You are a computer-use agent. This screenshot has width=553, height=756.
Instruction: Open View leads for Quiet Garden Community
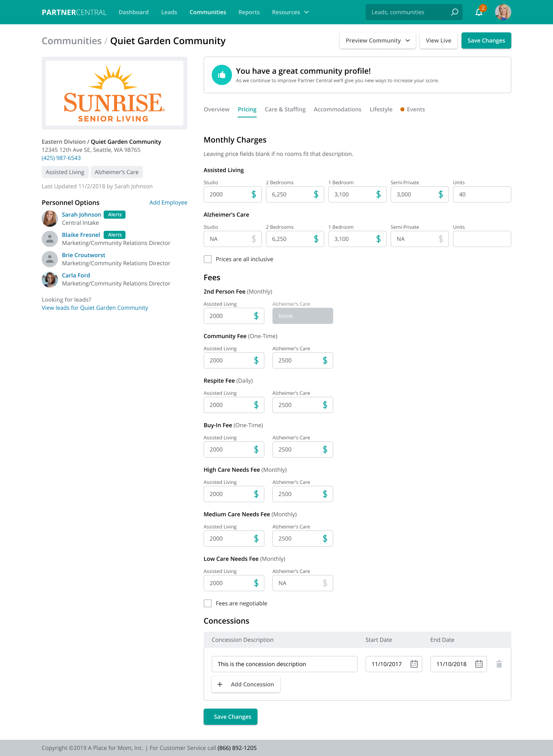click(95, 308)
